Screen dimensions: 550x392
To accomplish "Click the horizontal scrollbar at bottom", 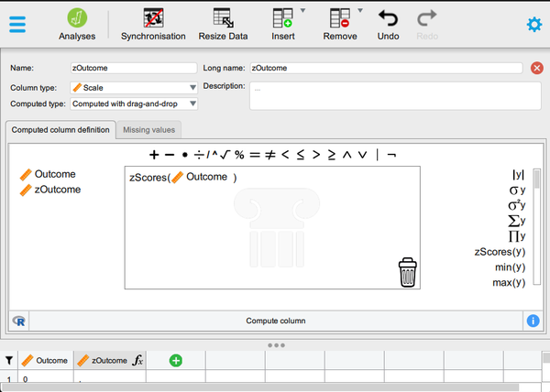I will click(x=260, y=387).
